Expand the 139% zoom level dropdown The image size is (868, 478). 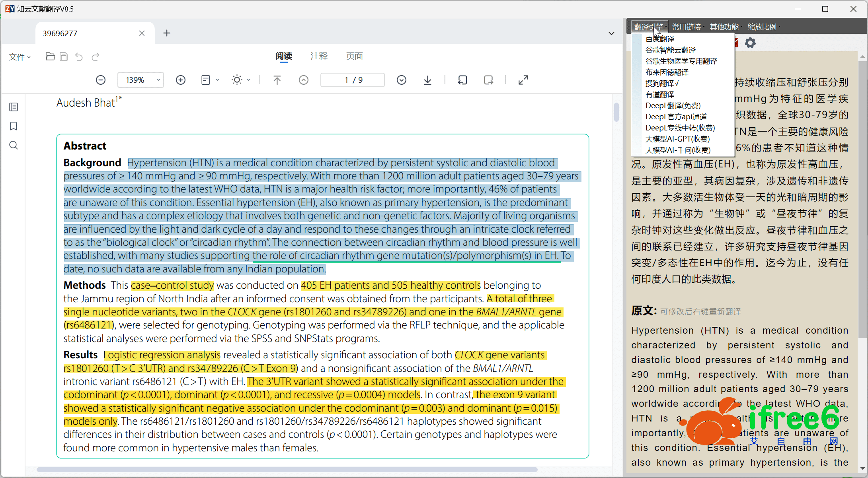158,80
